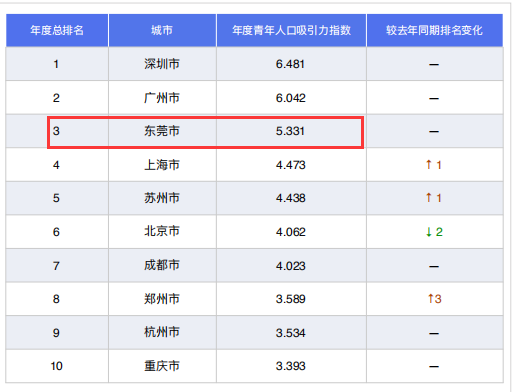Click the dash change cell for 广州市
The height and width of the screenshot is (392, 515).
(x=434, y=98)
